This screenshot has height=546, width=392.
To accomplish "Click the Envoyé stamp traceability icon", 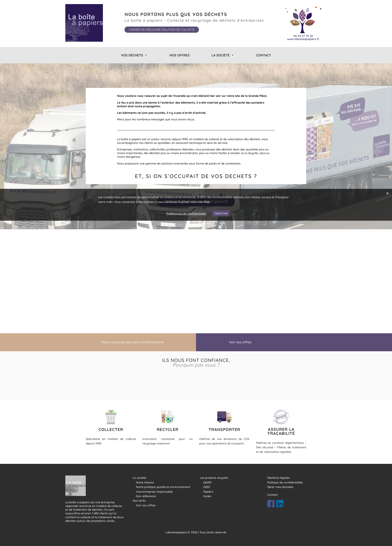I will [281, 417].
